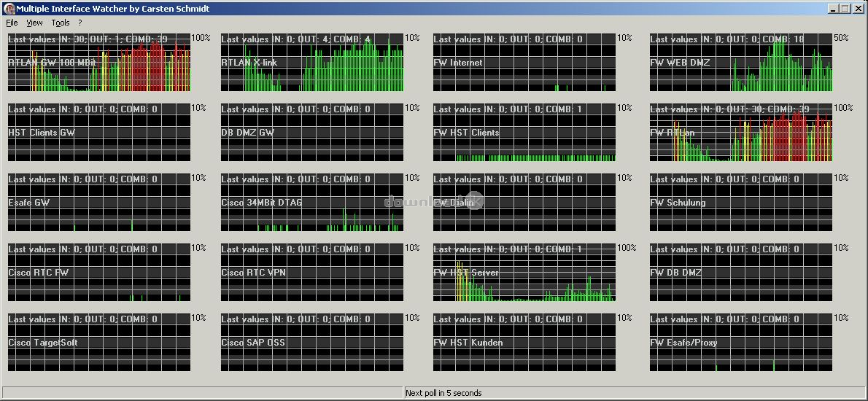Click the 100% scale label beside FW RTLan
The width and height of the screenshot is (868, 401).
point(842,108)
